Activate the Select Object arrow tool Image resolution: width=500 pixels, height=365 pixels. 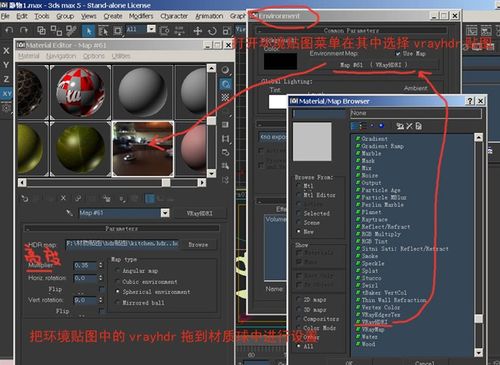88,31
